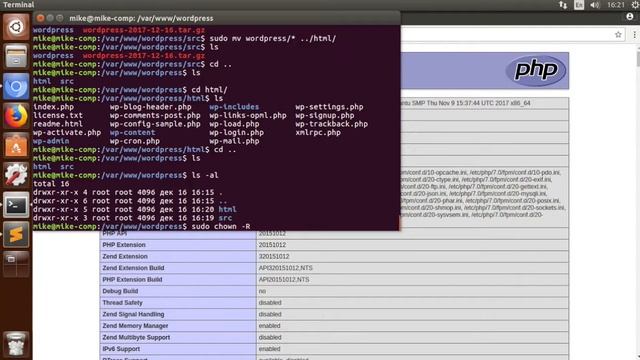Open the sound volume indicator
Screen dimensions: 640x360
click(x=595, y=5)
